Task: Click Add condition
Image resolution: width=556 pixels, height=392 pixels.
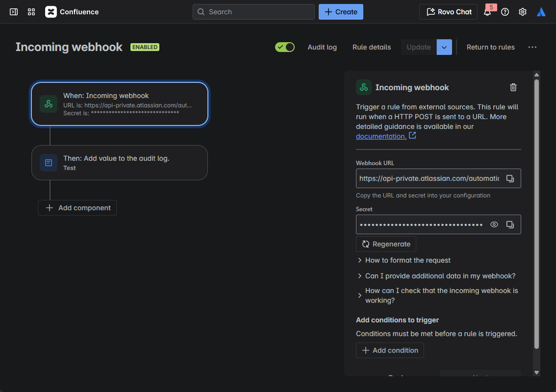Action: point(390,350)
